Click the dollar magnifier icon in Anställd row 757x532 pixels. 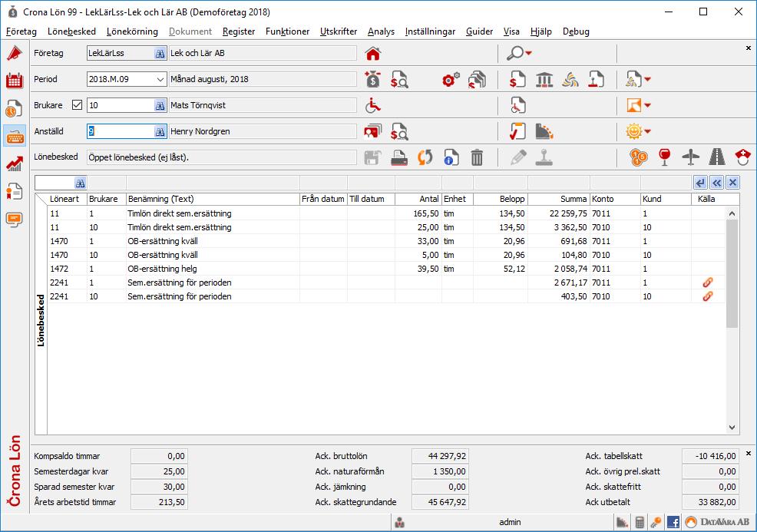pos(399,131)
